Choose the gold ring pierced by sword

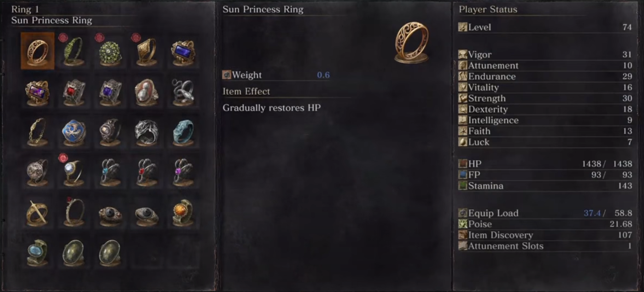pyautogui.click(x=38, y=213)
